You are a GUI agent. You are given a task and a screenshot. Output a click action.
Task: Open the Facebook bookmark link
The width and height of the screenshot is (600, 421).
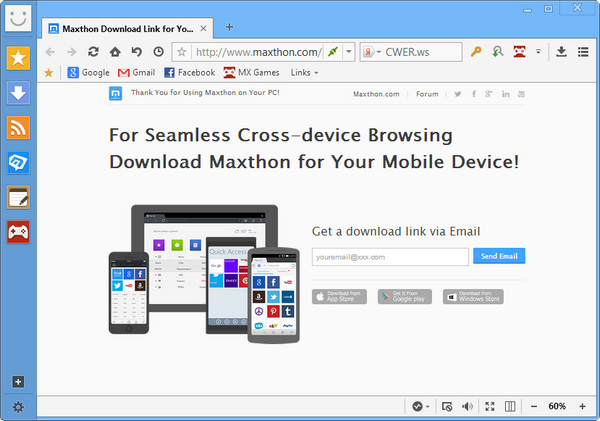pos(189,73)
